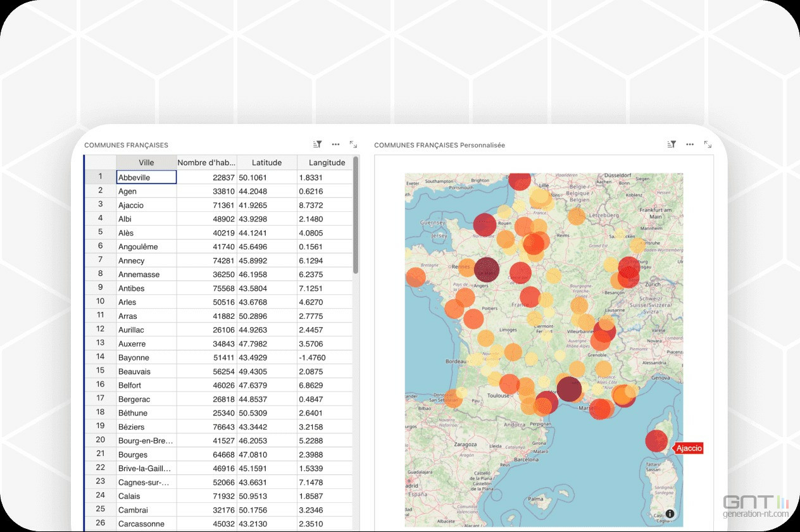Select the Beauvais cell
800x532 pixels.
[x=146, y=371]
